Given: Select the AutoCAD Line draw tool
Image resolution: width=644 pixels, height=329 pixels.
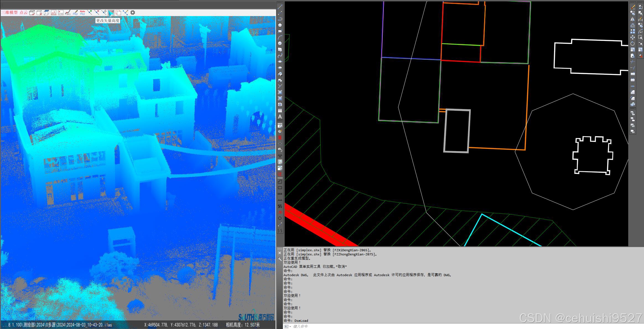Looking at the screenshot, I should 280,7.
